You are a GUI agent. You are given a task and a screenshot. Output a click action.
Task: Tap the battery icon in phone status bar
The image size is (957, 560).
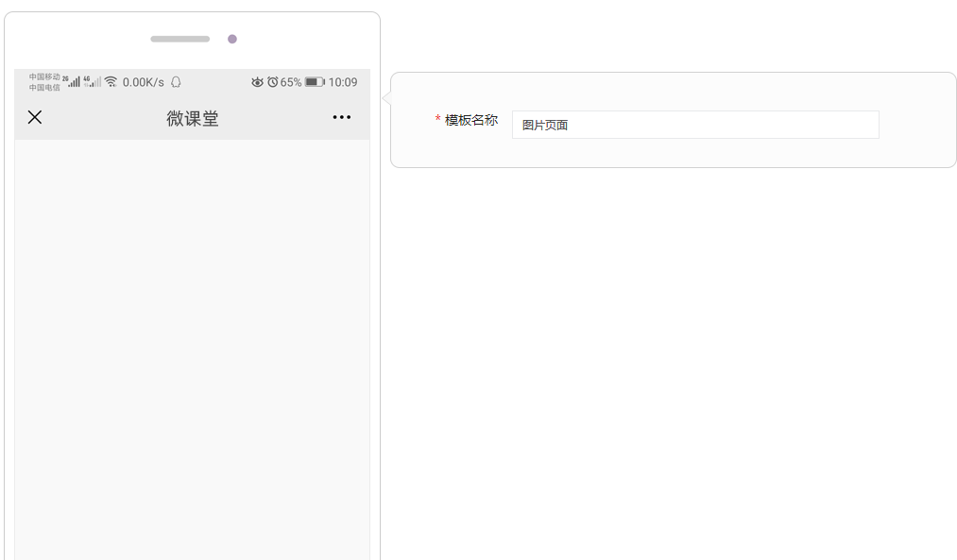[x=315, y=82]
